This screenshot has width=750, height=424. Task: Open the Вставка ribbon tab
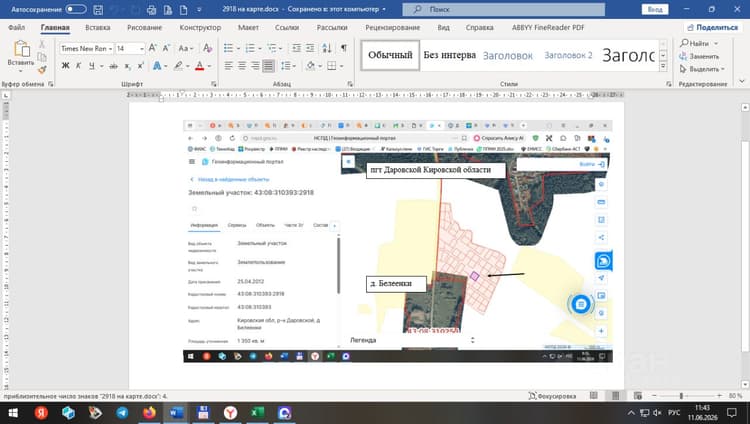98,28
